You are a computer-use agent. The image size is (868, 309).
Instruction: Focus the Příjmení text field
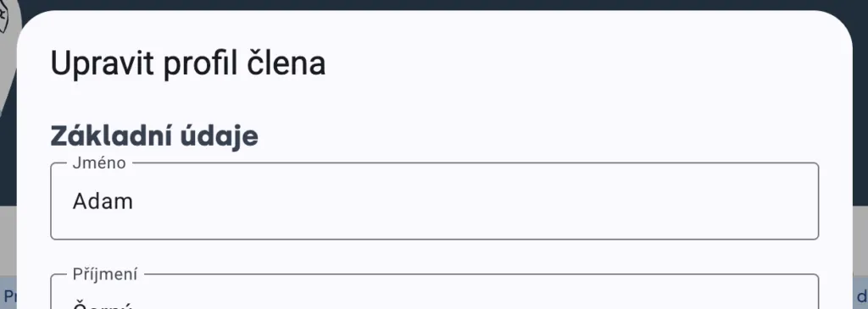(434, 291)
